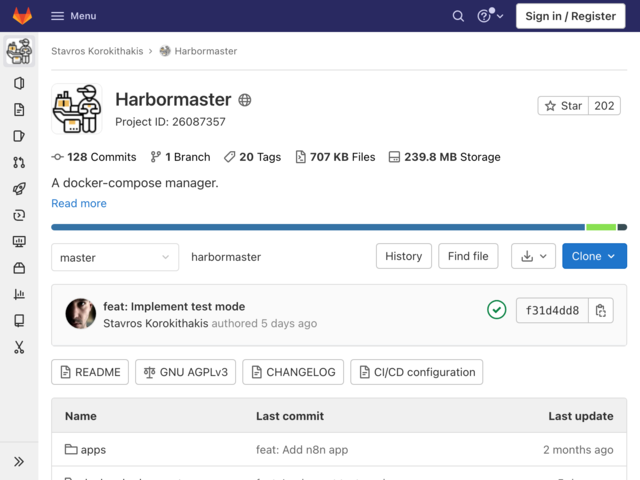The height and width of the screenshot is (480, 640).
Task: Click the Name column header
Action: (81, 416)
